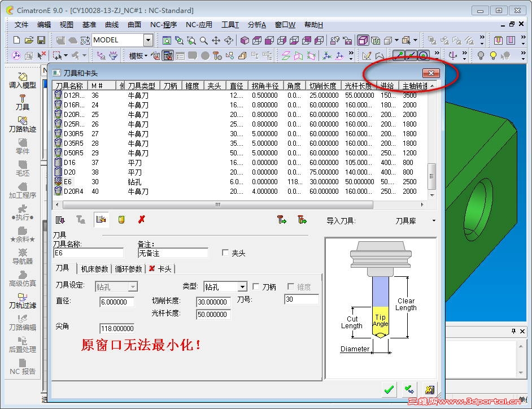Image resolution: width=532 pixels, height=409 pixels.
Task: Click the apply arrows icon beside OK
Action: (x=409, y=389)
